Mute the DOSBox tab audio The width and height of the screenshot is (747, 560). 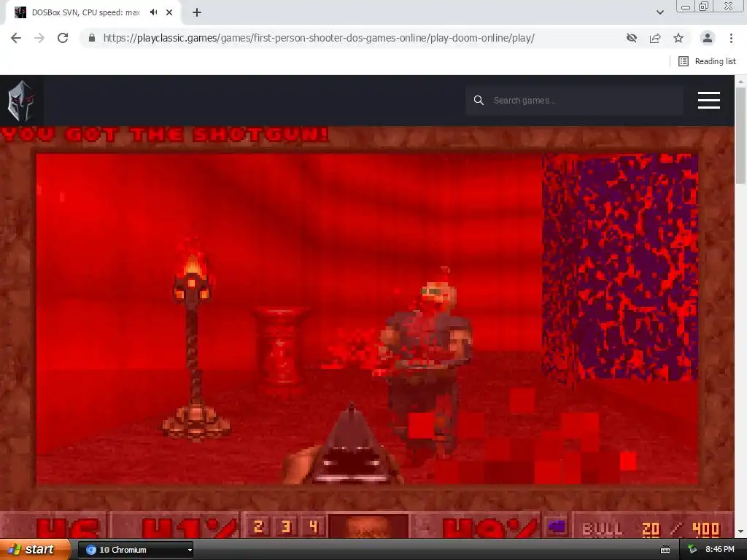pos(153,12)
